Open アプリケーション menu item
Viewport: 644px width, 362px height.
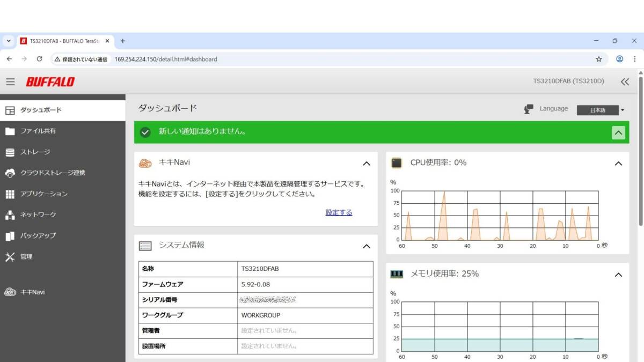click(63, 194)
